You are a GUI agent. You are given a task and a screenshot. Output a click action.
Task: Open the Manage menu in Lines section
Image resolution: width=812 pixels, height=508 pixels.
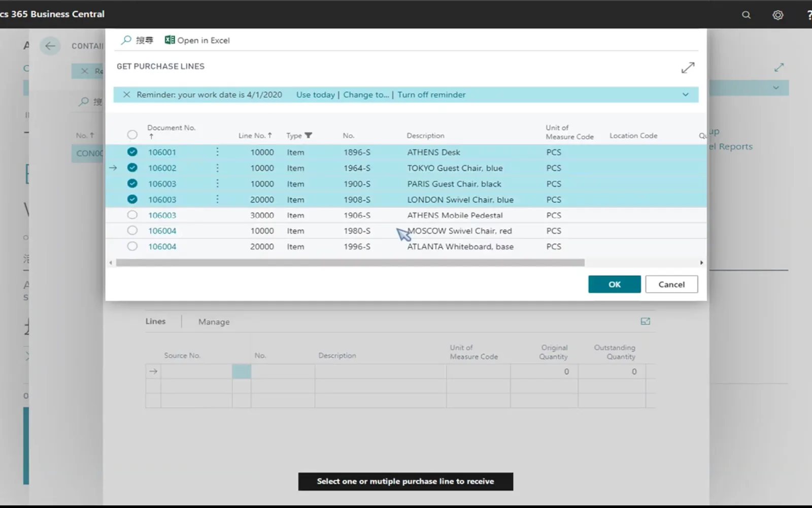coord(214,322)
